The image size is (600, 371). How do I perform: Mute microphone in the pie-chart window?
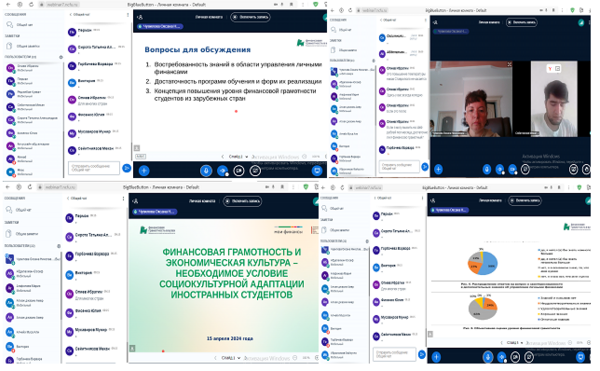pyautogui.click(x=488, y=357)
